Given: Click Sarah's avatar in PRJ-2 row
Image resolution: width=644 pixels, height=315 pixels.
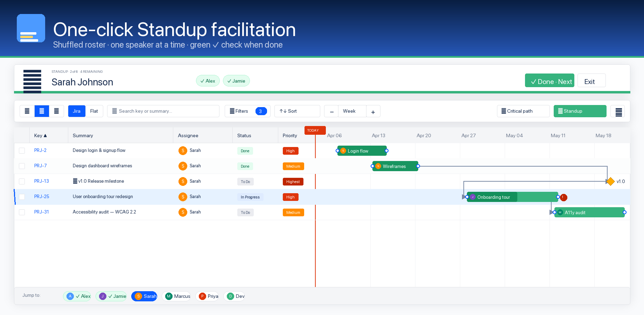Looking at the screenshot, I should (183, 150).
